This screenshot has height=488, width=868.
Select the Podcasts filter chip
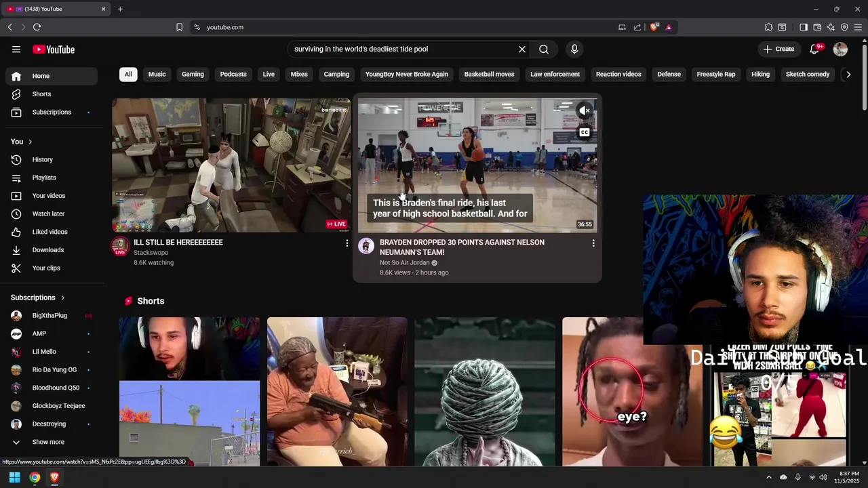[x=233, y=75]
